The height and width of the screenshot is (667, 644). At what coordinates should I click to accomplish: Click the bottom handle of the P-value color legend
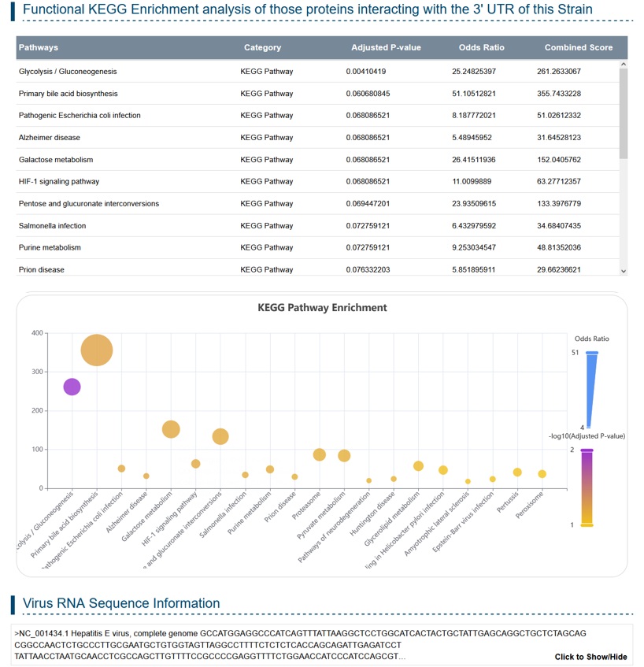coord(587,524)
